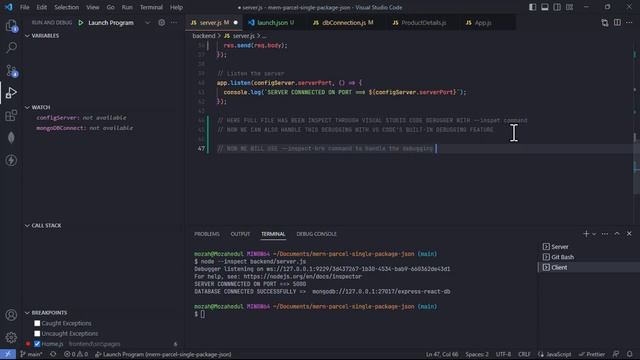Open terminal panel more actions ellipsis
640x360 pixels.
pyautogui.click(x=605, y=234)
